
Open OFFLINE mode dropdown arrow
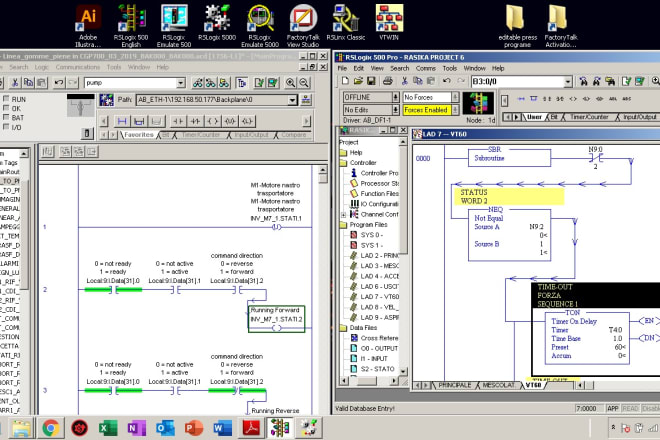click(x=396, y=97)
